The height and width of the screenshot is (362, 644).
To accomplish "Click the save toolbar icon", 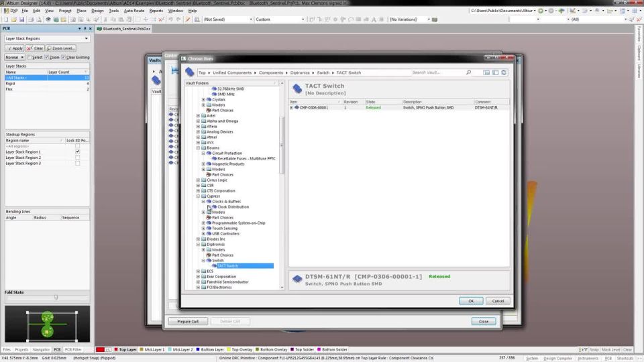I will (21, 19).
